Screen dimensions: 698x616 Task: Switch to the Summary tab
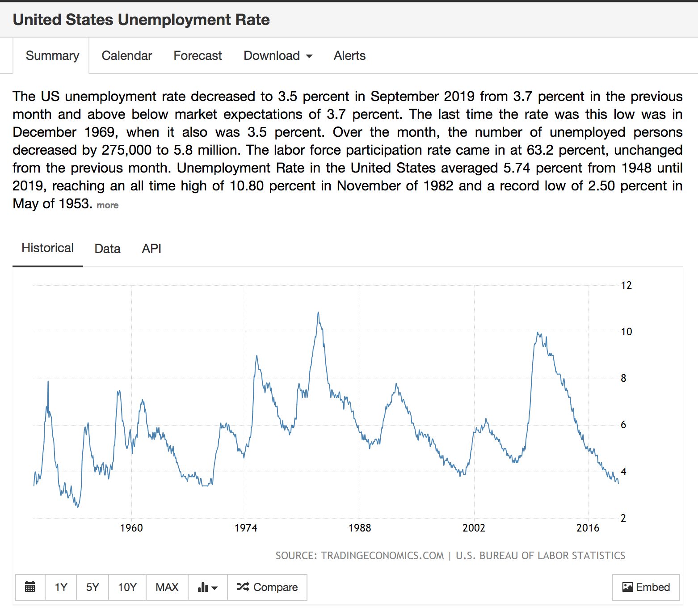coord(52,56)
